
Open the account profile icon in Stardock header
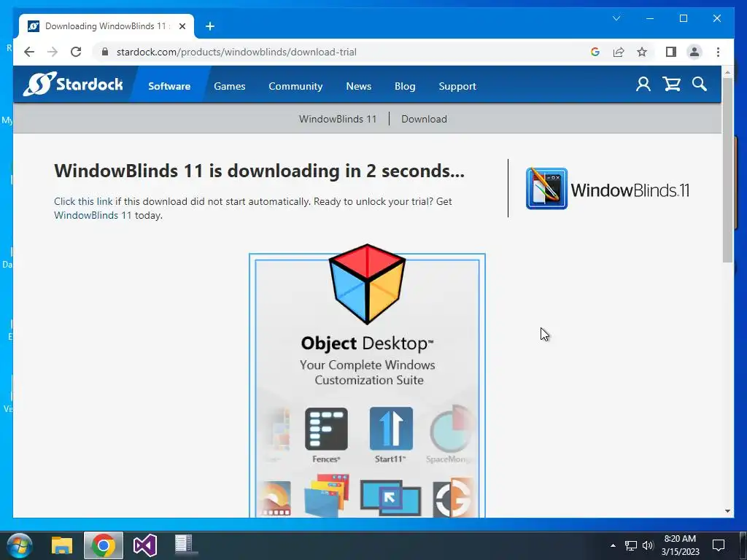click(643, 85)
